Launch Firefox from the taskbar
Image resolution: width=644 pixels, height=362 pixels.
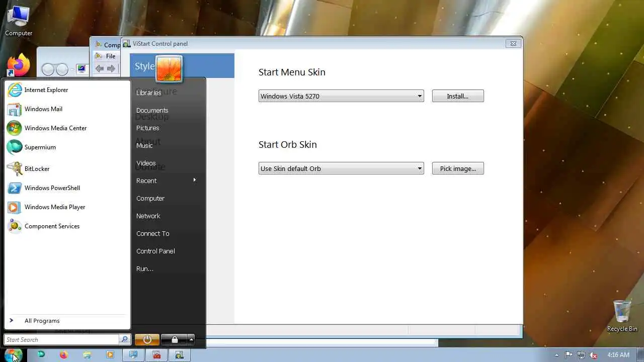[x=63, y=354]
